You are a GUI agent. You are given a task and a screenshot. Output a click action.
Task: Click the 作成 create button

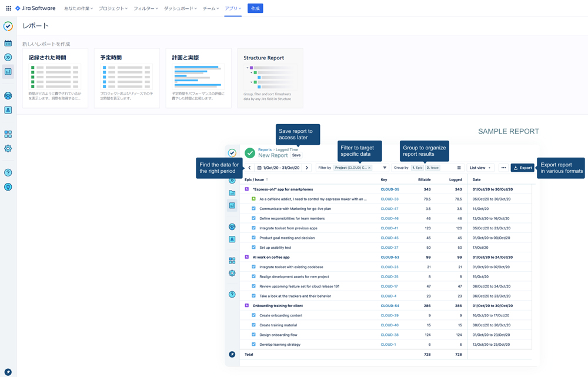[255, 8]
